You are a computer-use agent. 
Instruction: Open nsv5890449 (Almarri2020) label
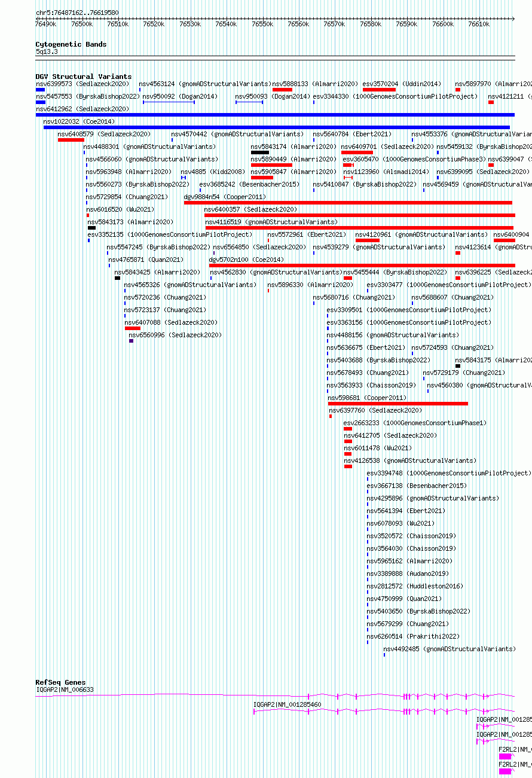(x=293, y=160)
